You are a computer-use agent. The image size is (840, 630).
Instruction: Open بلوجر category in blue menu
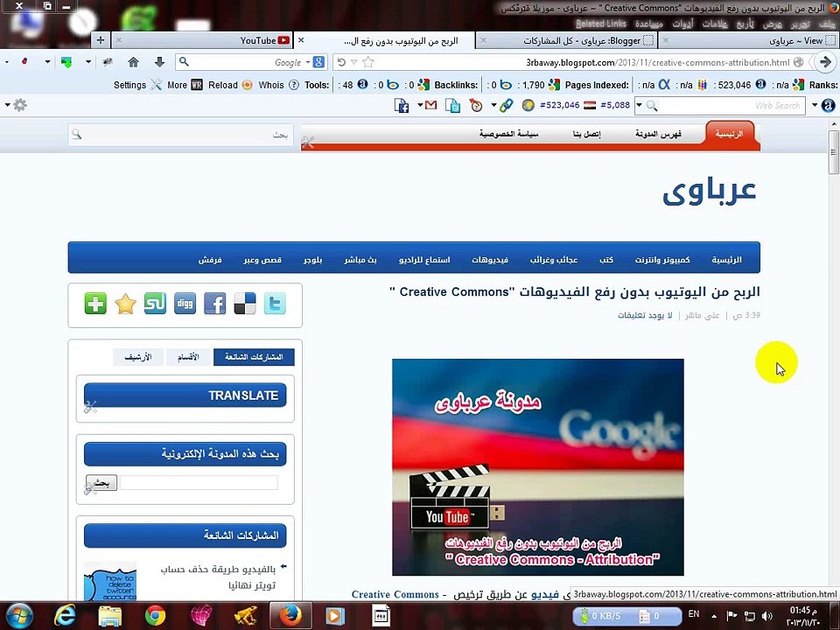coord(313,260)
